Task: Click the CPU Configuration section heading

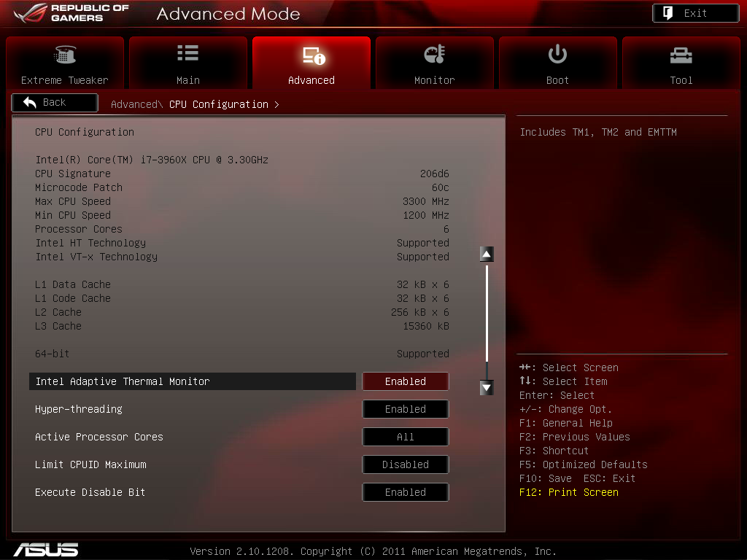Action: coord(85,132)
